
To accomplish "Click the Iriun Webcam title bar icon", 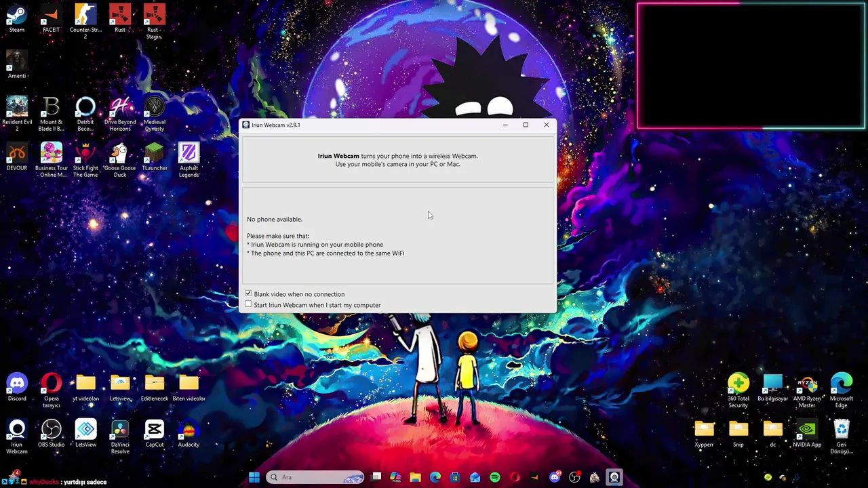I will (x=245, y=125).
